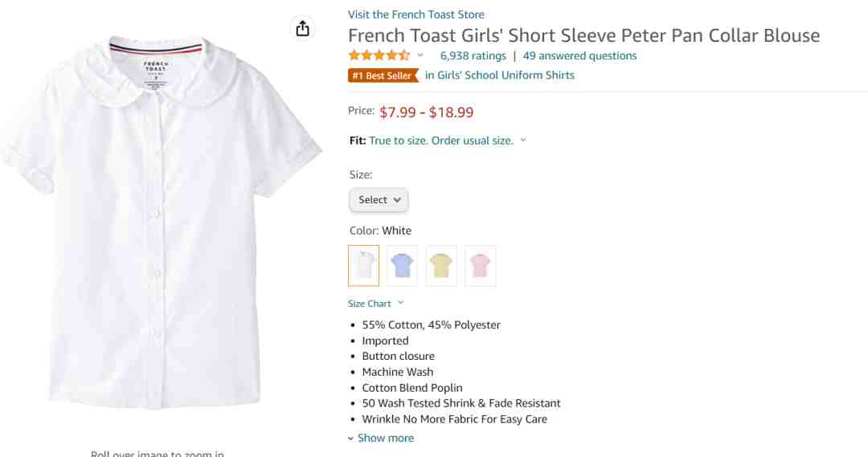Click the product title text
This screenshot has width=868, height=457.
click(x=584, y=35)
